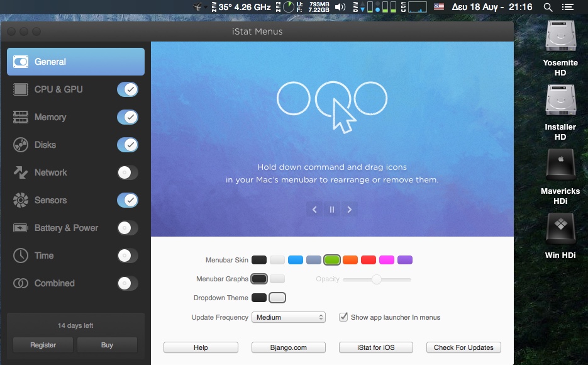This screenshot has width=588, height=365.
Task: Enable the Combined toggle switch
Action: pyautogui.click(x=128, y=283)
